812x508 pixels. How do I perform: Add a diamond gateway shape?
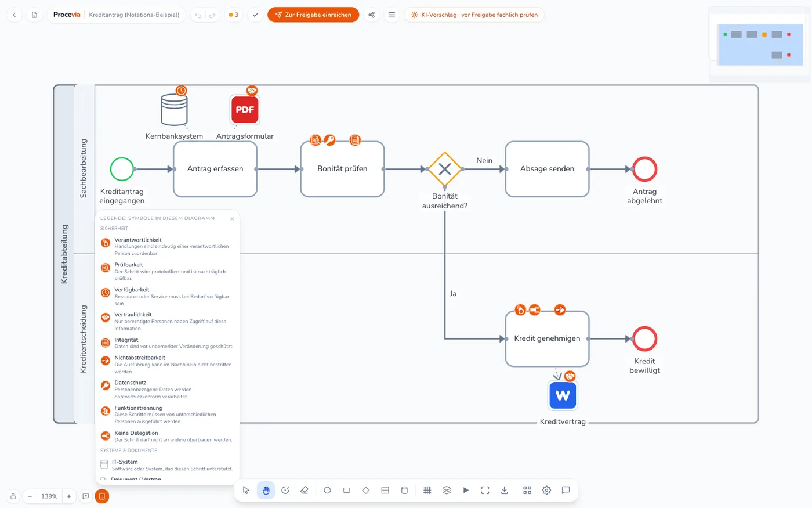[365, 491]
